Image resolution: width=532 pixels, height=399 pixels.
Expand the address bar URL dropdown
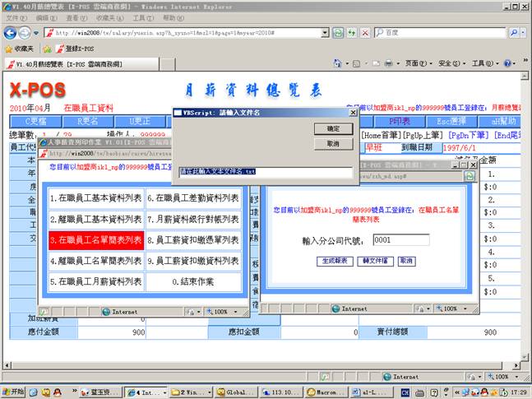(324, 33)
